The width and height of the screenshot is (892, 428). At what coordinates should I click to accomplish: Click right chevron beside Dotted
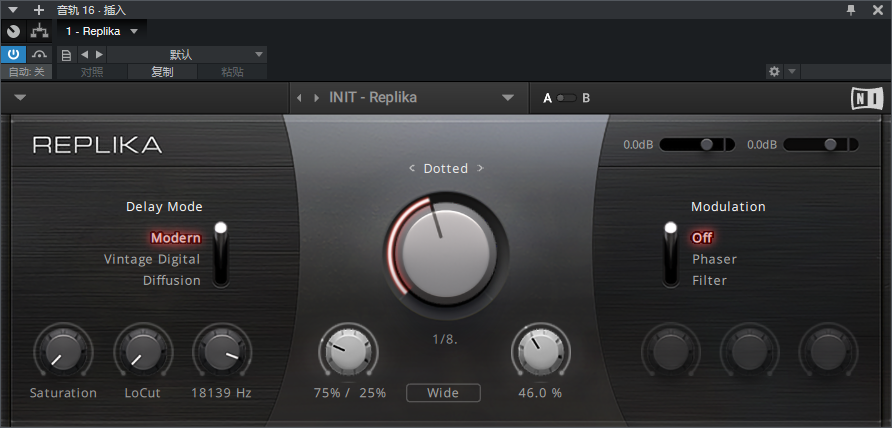point(480,168)
